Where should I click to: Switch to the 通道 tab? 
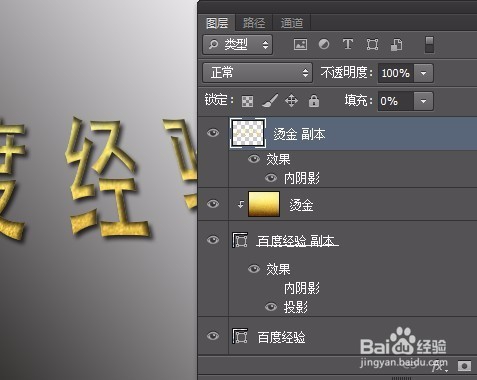click(292, 23)
